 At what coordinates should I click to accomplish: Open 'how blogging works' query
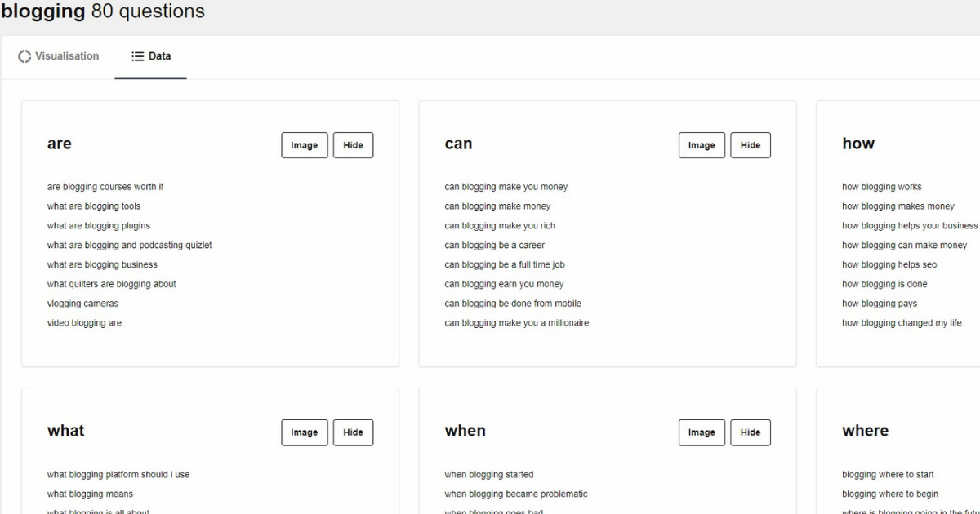click(x=882, y=187)
